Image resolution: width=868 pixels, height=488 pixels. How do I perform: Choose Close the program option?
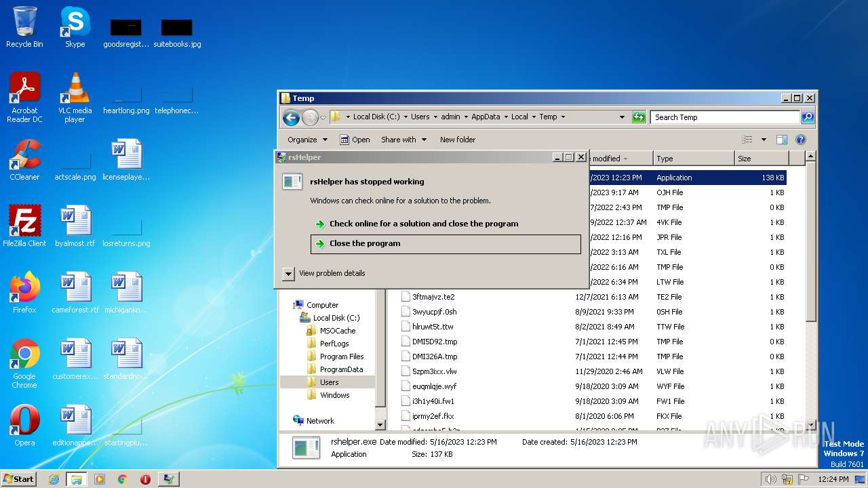pos(446,244)
